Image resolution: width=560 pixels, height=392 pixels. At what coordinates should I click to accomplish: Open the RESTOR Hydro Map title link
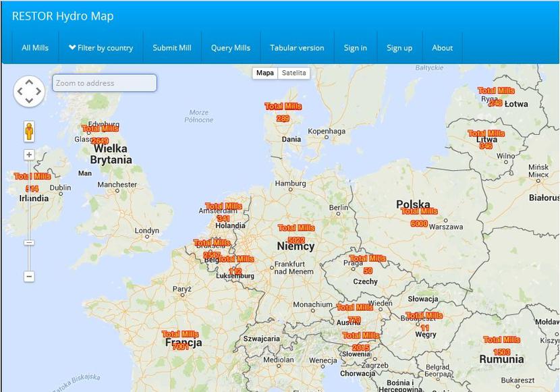tap(63, 16)
